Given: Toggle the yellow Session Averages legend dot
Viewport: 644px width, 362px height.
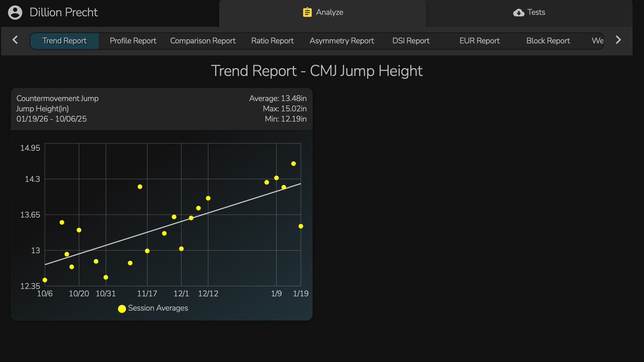Looking at the screenshot, I should tap(122, 308).
